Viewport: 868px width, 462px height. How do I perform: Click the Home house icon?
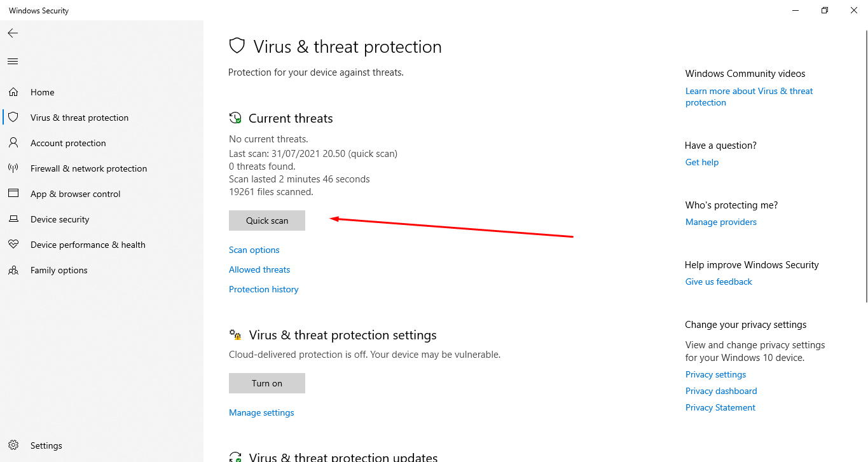pos(13,92)
